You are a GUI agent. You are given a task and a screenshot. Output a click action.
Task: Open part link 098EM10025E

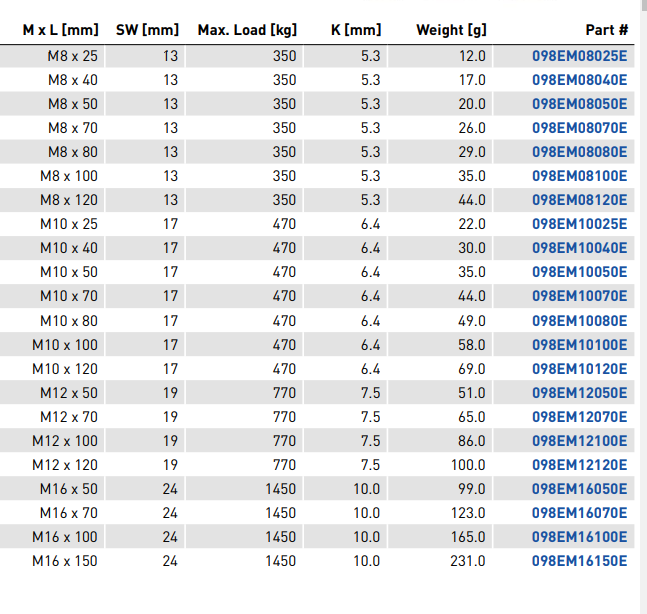click(x=579, y=224)
